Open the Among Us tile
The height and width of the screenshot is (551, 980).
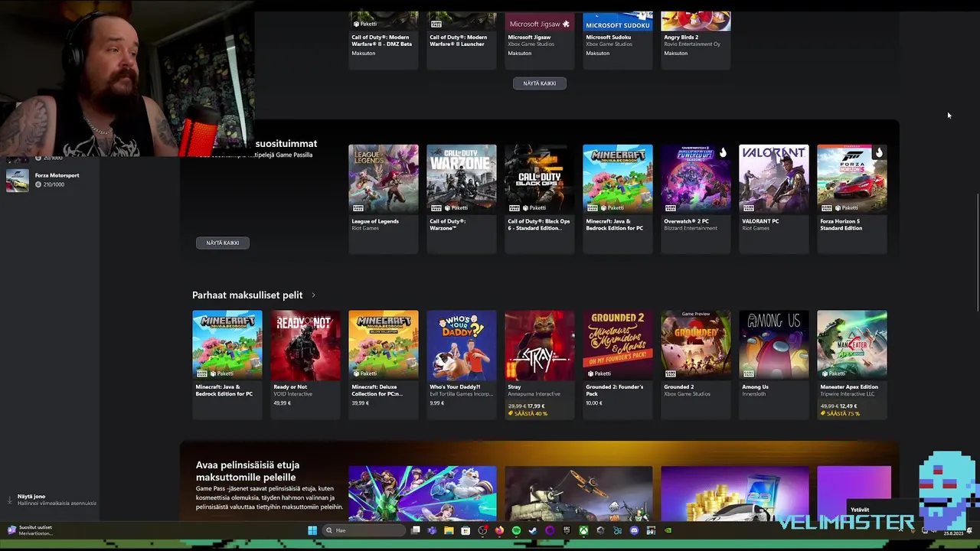pos(774,364)
